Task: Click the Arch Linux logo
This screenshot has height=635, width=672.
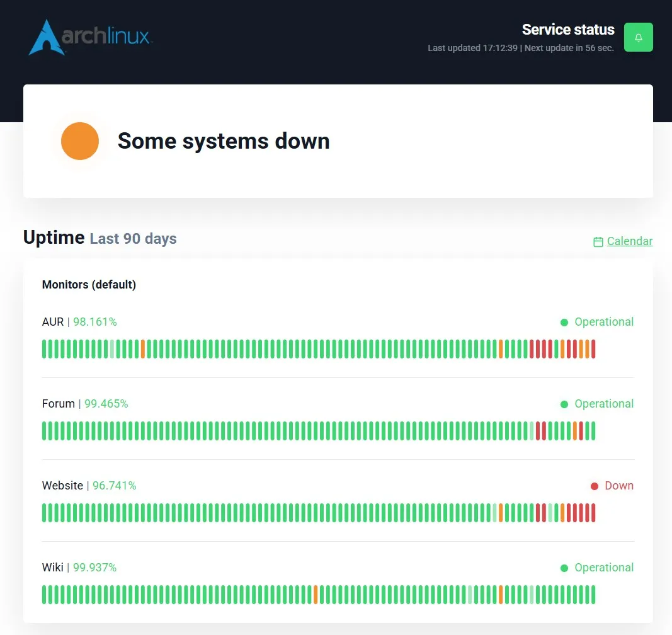Action: tap(90, 37)
